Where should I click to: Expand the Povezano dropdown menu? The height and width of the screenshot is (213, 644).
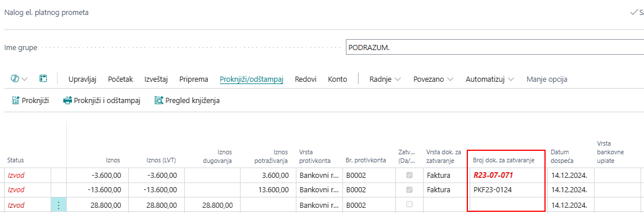coord(433,79)
